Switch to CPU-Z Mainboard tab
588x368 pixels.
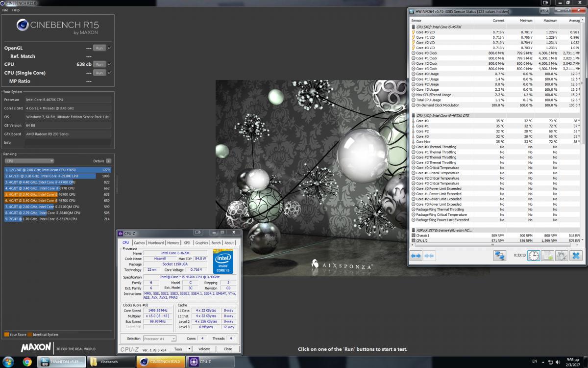tap(156, 243)
